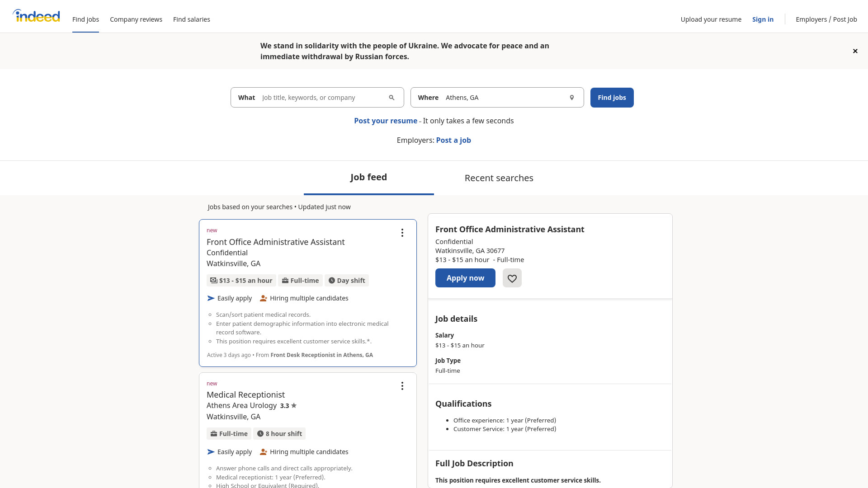868x488 pixels.
Task: Click 'Office experience: 1 year (Preferred)' text
Action: [x=505, y=420]
